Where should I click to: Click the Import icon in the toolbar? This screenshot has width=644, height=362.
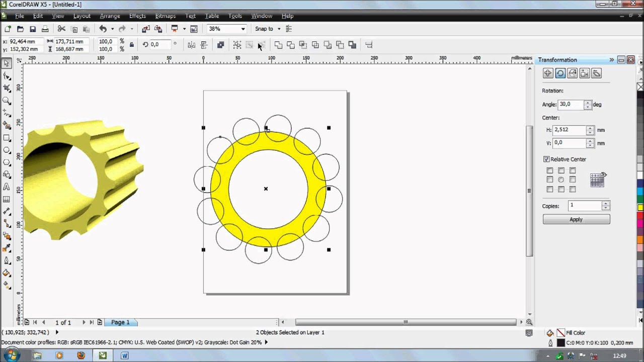coord(146,29)
